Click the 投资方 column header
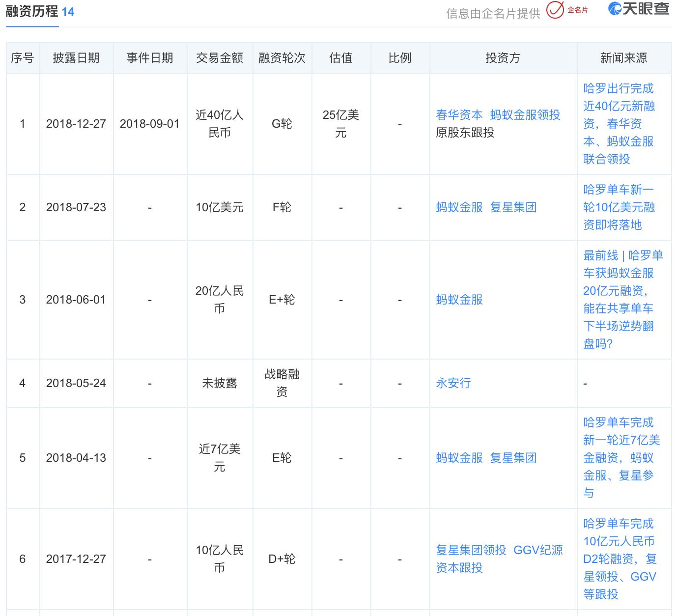Screen dimensions: 677x616 (x=503, y=58)
